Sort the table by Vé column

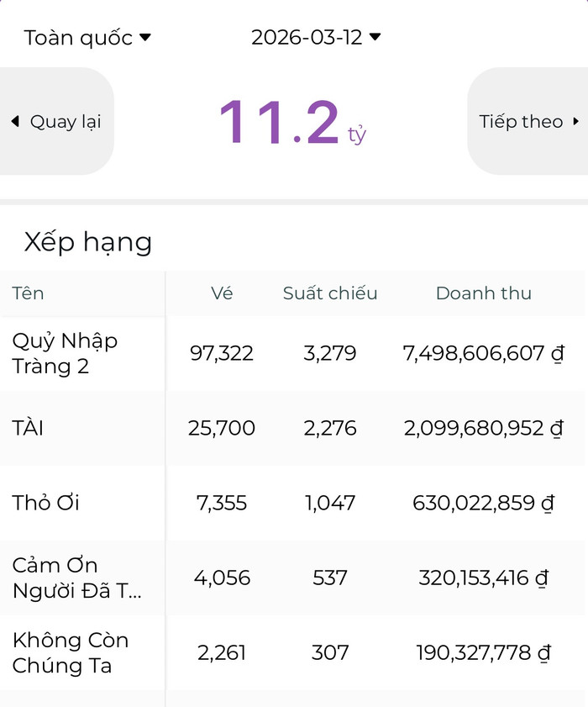(222, 293)
